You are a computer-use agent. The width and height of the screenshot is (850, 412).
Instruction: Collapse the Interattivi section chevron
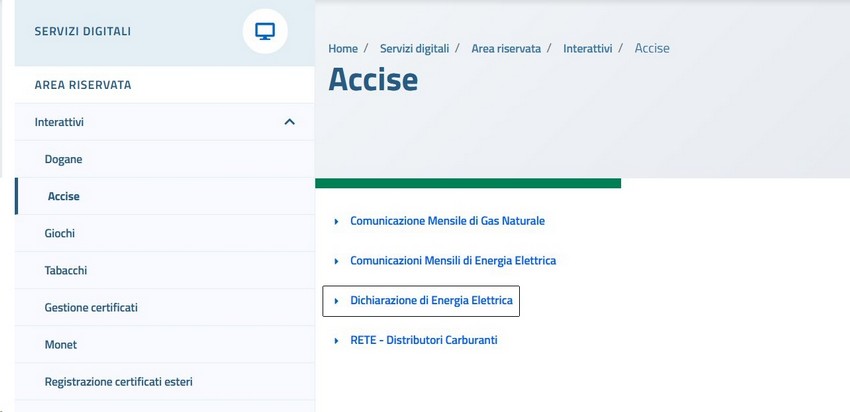click(x=289, y=122)
